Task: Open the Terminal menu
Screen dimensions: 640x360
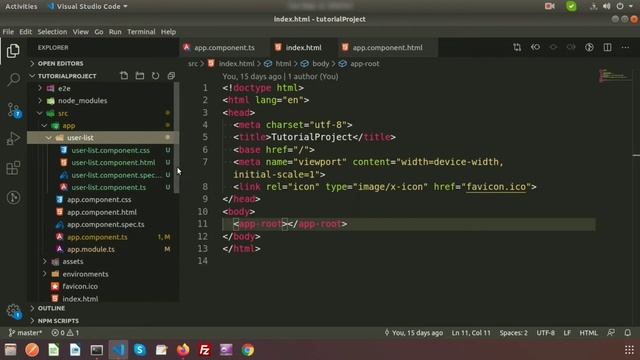Action: (141, 31)
